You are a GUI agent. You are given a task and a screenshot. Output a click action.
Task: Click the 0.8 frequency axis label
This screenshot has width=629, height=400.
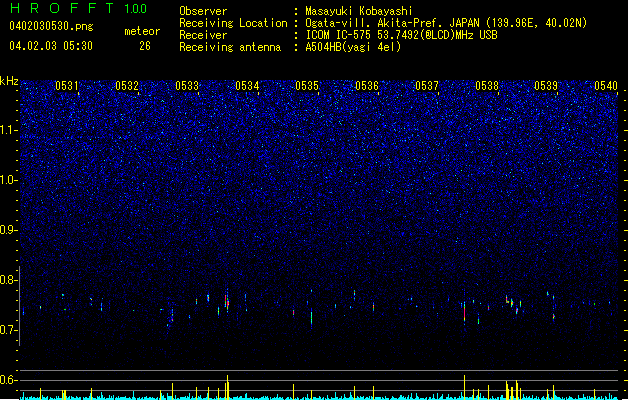[x=9, y=280]
